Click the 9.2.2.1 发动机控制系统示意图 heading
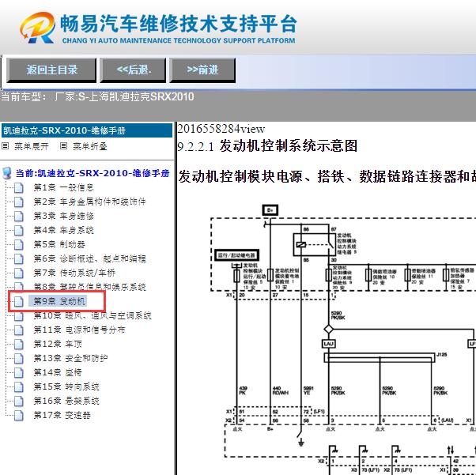Viewport: 476px width, 475px height. [267, 146]
